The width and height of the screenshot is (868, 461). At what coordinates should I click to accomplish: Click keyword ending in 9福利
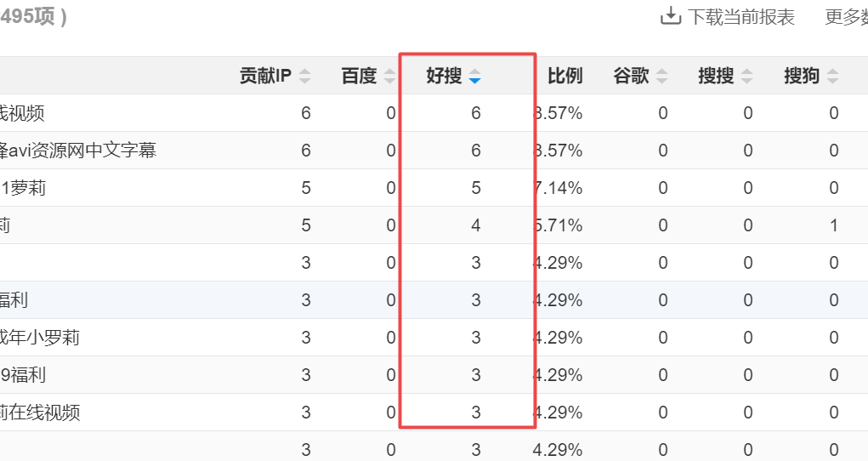[23, 375]
